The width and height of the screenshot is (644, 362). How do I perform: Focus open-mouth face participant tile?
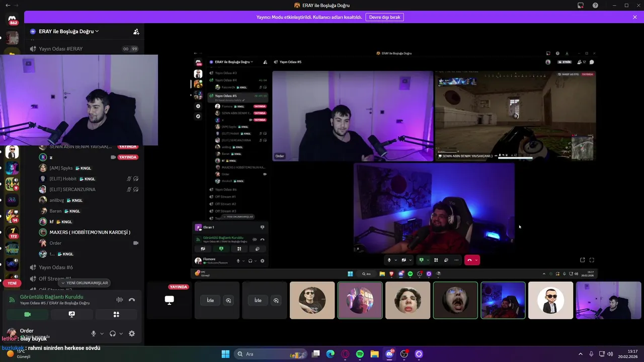(455, 300)
